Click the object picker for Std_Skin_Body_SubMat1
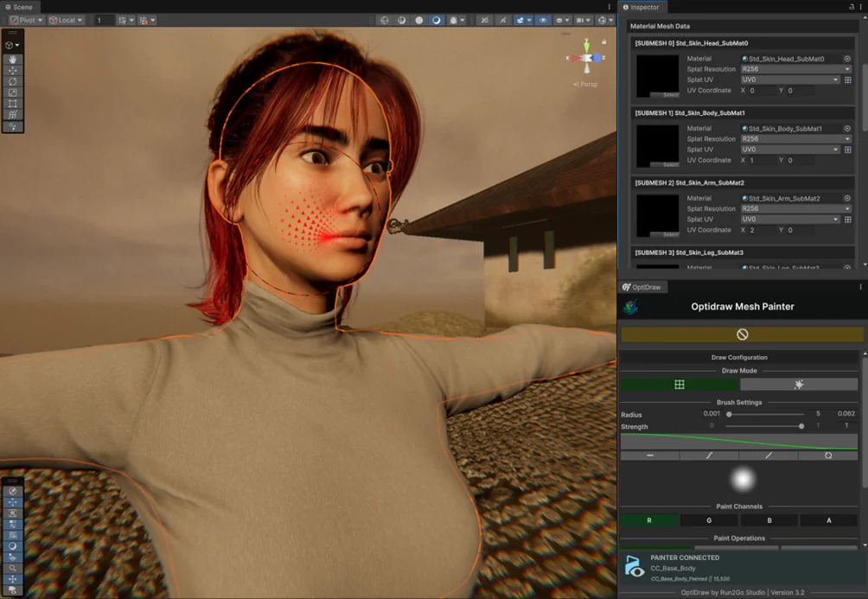The height and width of the screenshot is (599, 868). 847,129
